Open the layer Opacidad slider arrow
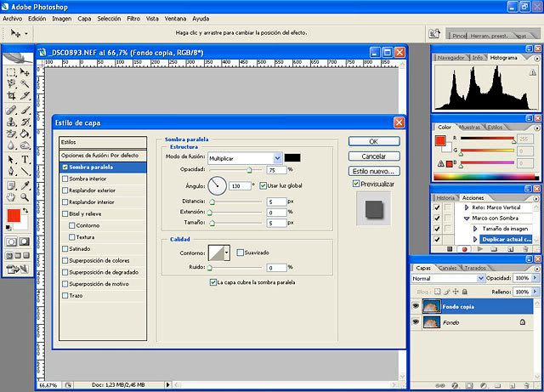This screenshot has width=544, height=392. click(535, 278)
